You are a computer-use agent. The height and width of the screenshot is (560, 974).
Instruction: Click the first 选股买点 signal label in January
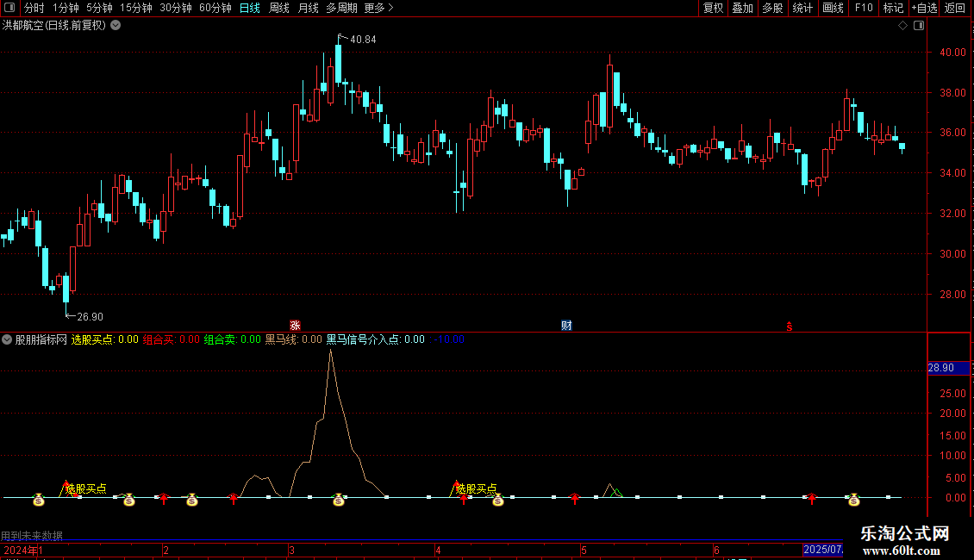point(85,489)
